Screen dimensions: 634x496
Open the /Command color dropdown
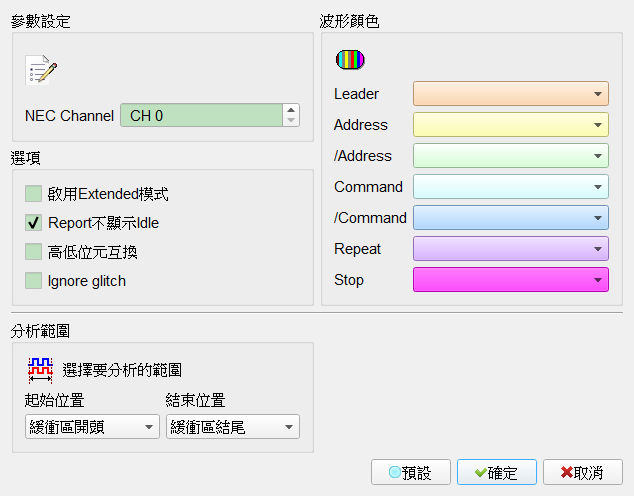pos(511,218)
